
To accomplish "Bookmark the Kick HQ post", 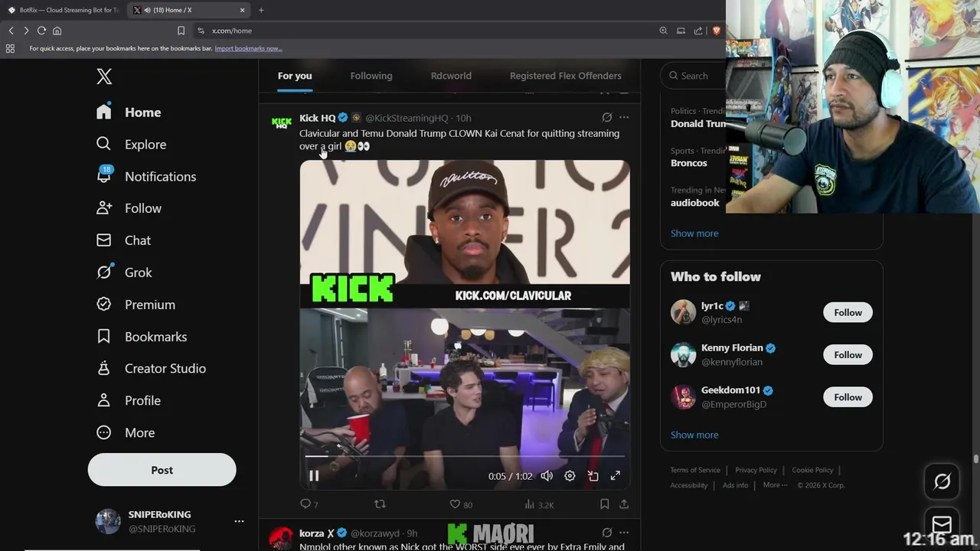I will click(604, 504).
